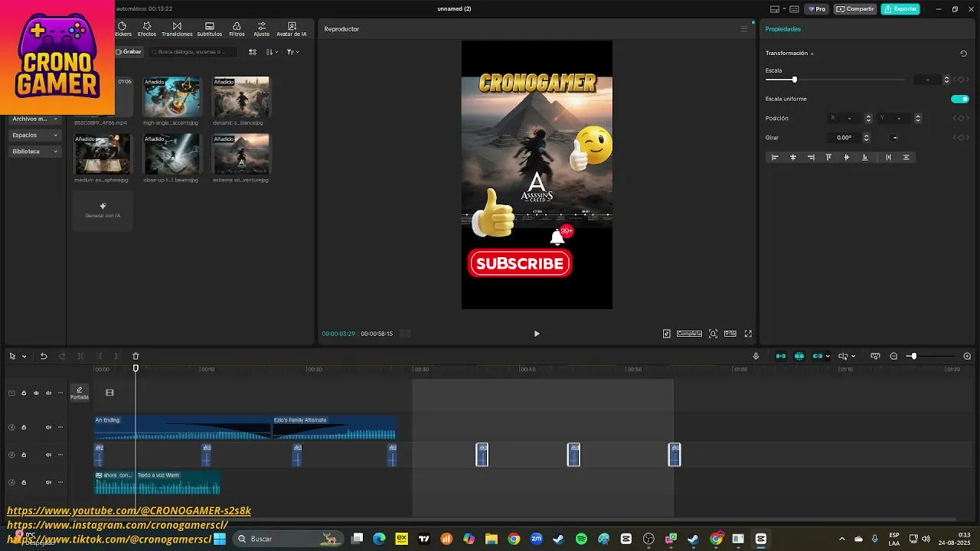The width and height of the screenshot is (980, 551).
Task: Toggle clip linkage button
Action: pos(818,356)
